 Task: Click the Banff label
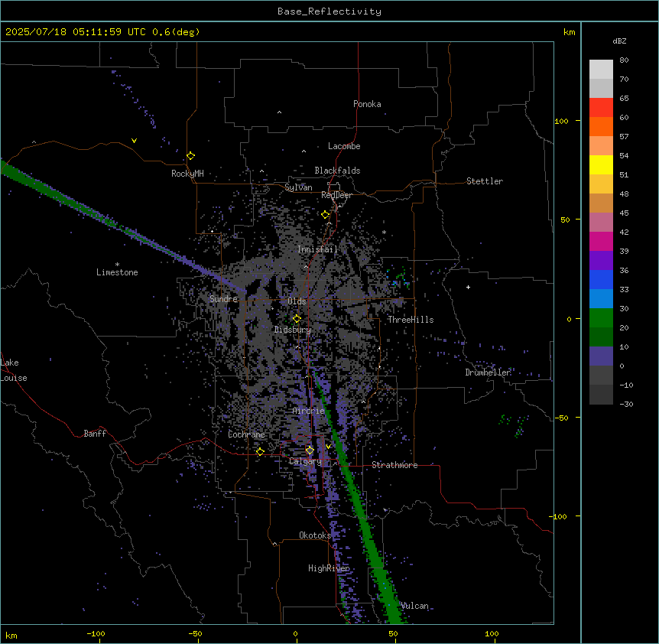point(95,434)
